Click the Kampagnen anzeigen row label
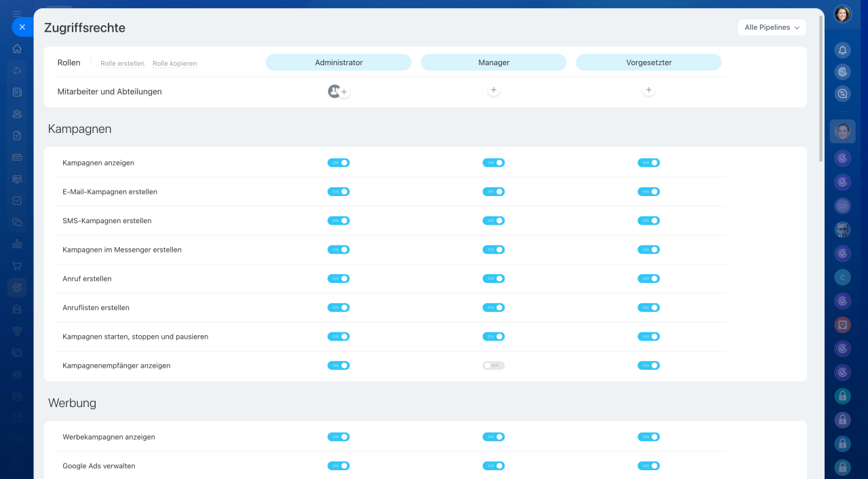 tap(98, 163)
